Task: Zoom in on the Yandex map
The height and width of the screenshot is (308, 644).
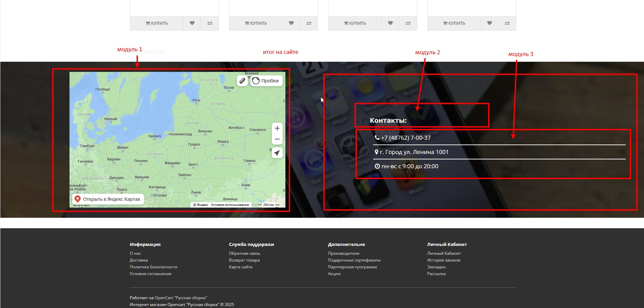Action: [x=277, y=128]
